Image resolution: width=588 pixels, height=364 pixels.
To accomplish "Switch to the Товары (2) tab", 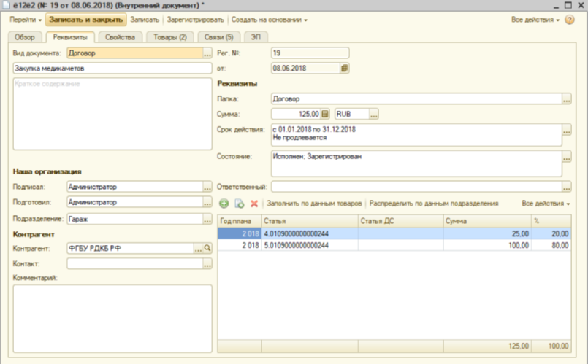I will pyautogui.click(x=169, y=36).
